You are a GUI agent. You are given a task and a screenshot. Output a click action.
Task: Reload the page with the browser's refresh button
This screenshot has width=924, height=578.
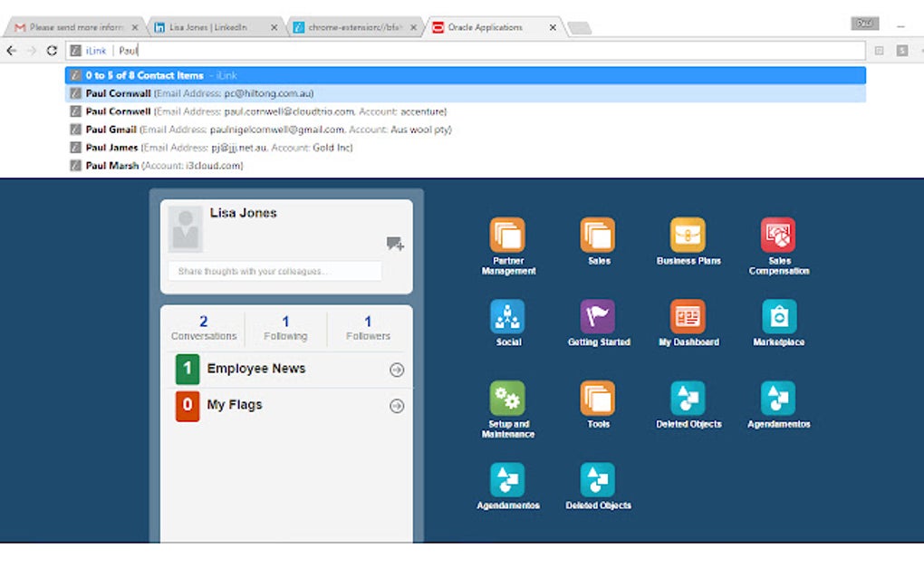coord(52,51)
